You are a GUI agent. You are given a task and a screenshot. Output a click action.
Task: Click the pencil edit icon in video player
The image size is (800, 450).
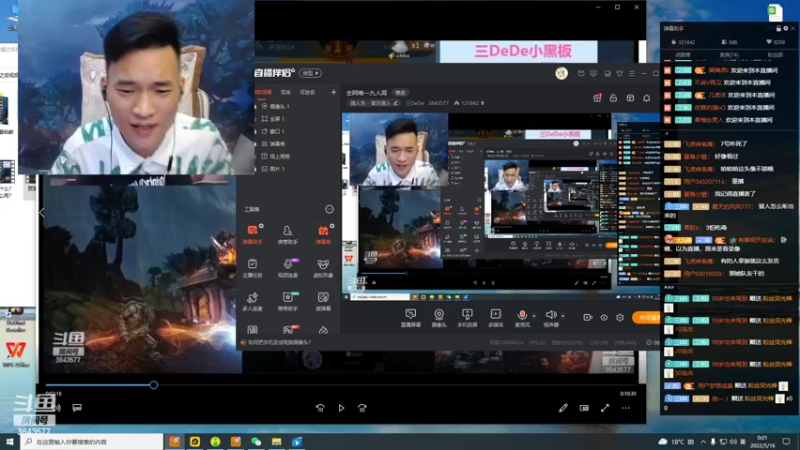click(563, 408)
